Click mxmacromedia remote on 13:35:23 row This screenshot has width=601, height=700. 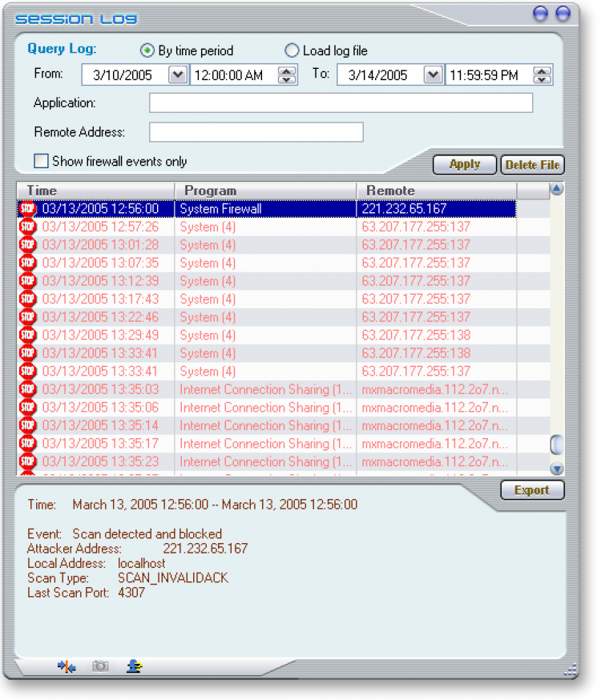tap(435, 461)
